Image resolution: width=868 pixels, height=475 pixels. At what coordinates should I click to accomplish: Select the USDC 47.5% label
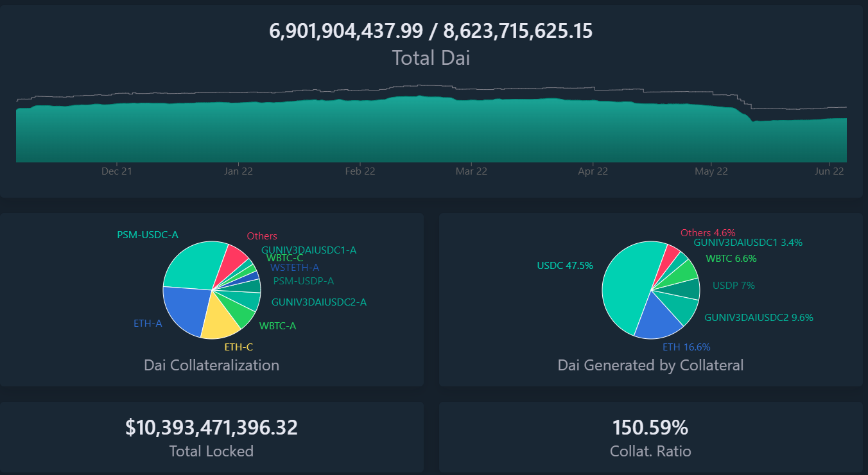coord(565,265)
